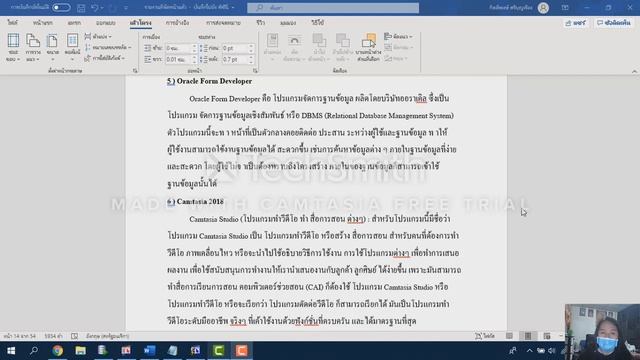This screenshot has height=360, width=640.
Task: Click the orange Camtasia recorder taskbar icon
Action: click(242, 351)
